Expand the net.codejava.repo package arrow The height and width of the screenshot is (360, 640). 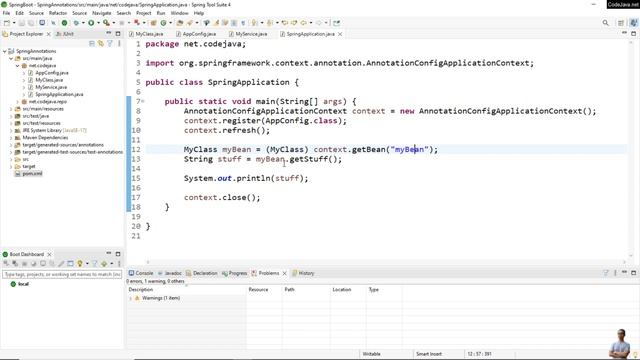tap(18, 102)
